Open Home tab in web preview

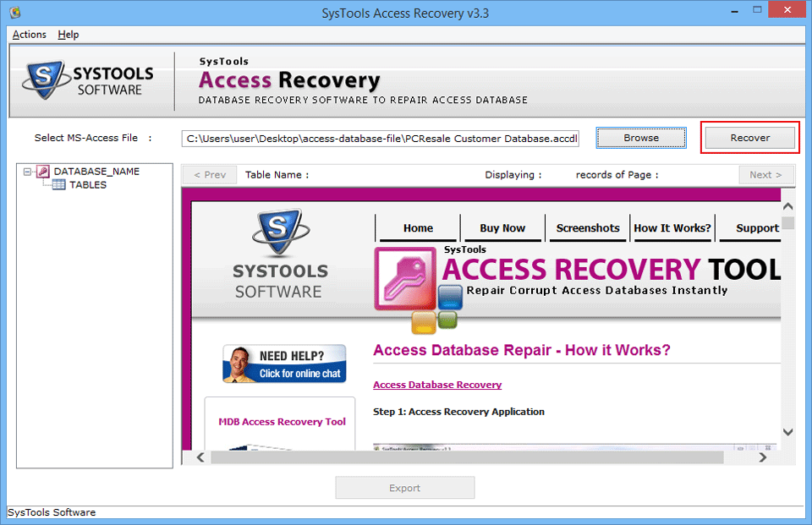[x=418, y=227]
